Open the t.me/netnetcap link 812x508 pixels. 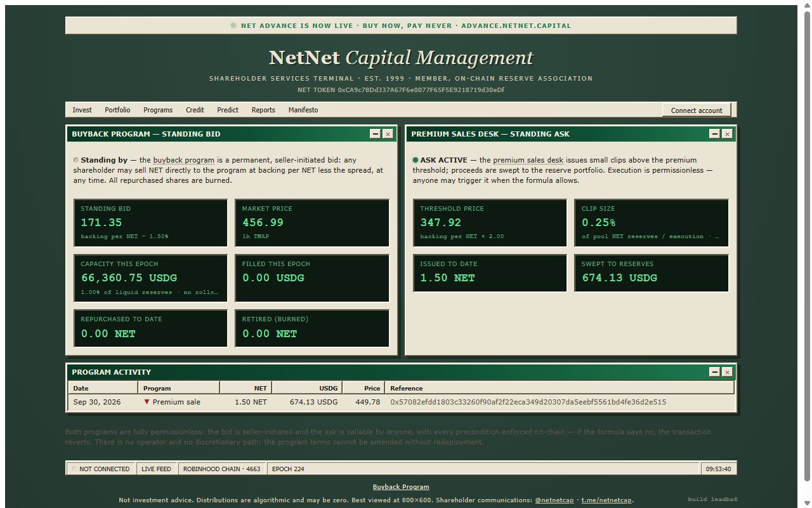(x=606, y=500)
